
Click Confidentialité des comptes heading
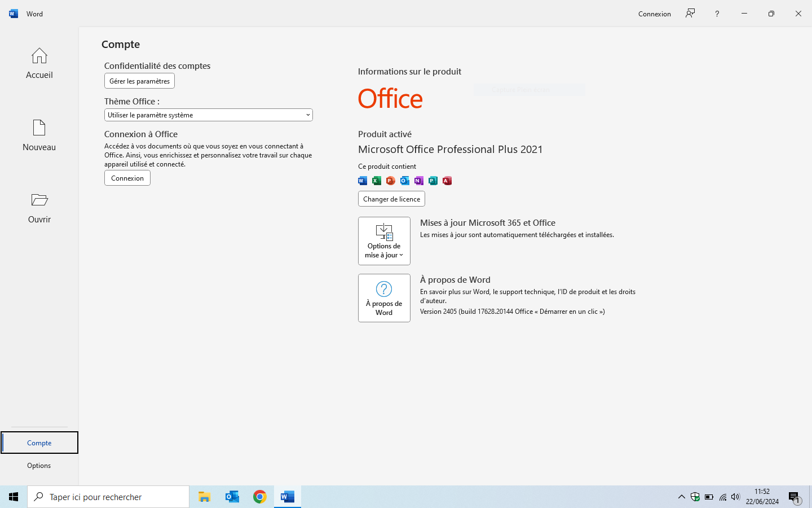coord(157,66)
